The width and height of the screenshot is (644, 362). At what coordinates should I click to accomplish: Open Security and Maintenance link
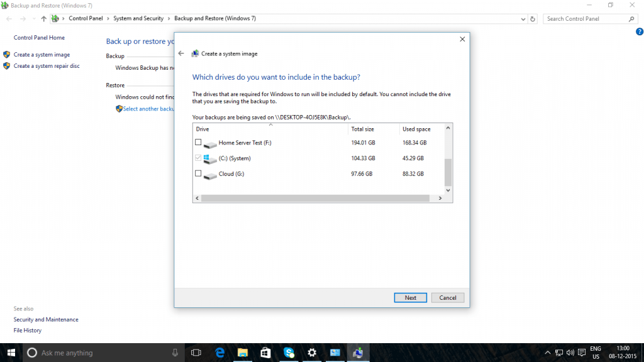point(45,319)
